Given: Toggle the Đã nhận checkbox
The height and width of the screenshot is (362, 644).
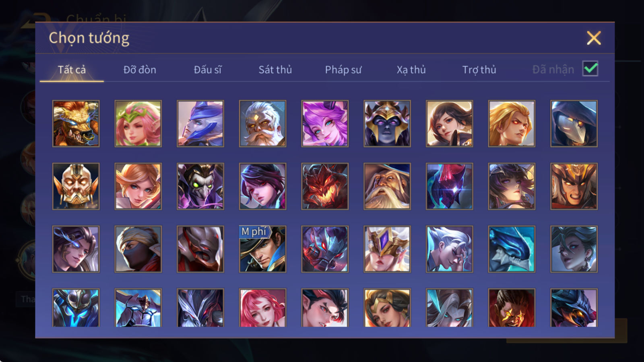Looking at the screenshot, I should [590, 69].
